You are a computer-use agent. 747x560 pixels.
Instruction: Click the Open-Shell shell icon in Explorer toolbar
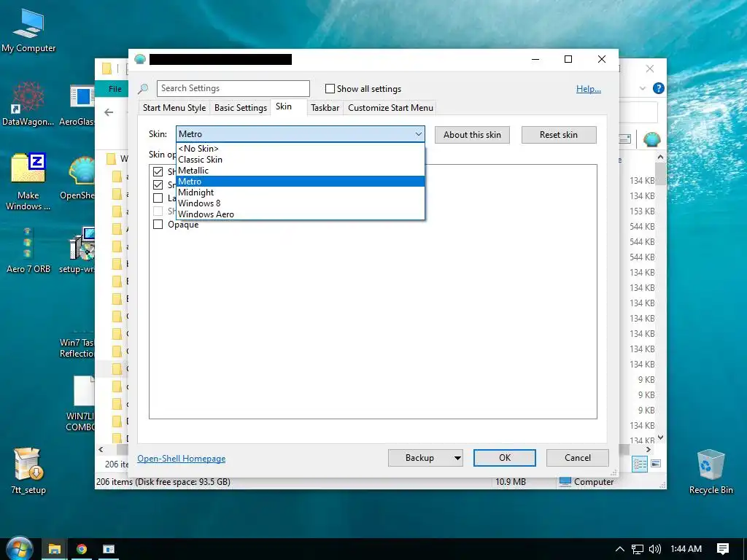tap(651, 139)
